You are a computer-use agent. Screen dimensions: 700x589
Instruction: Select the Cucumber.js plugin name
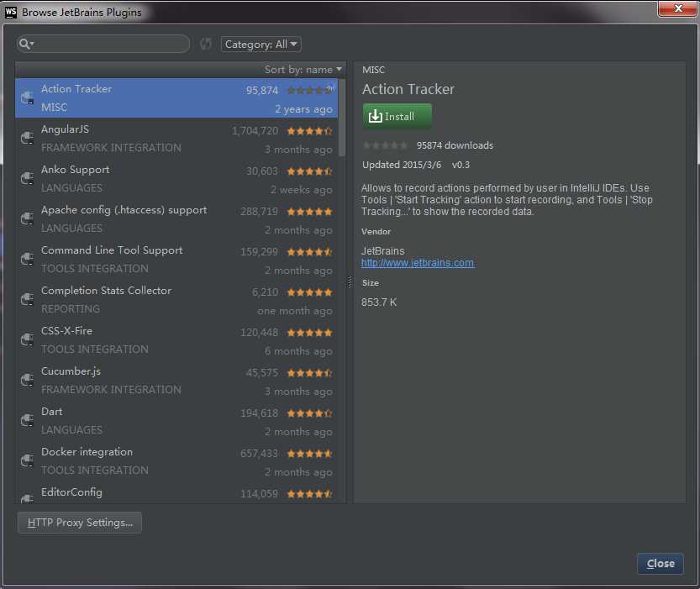(71, 371)
